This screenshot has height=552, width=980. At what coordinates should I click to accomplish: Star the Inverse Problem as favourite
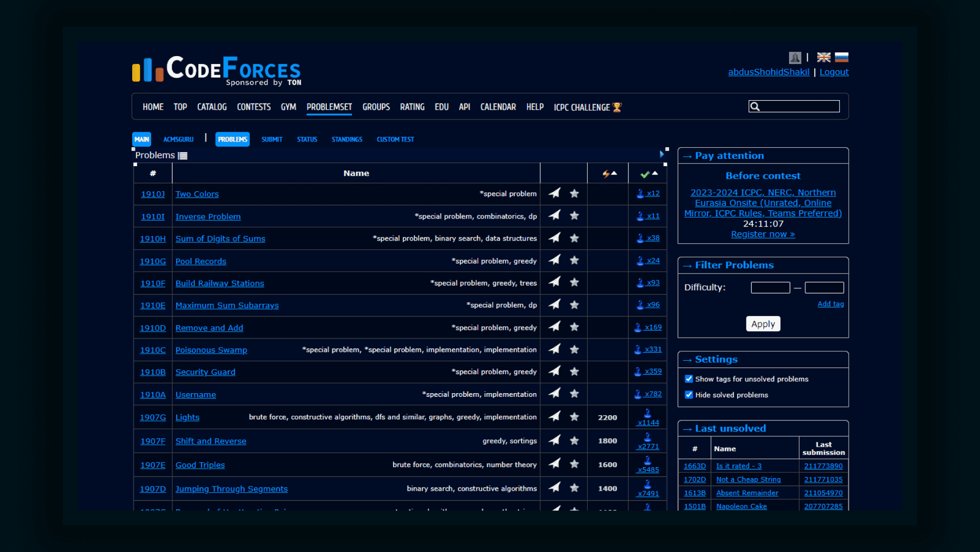[x=574, y=215]
